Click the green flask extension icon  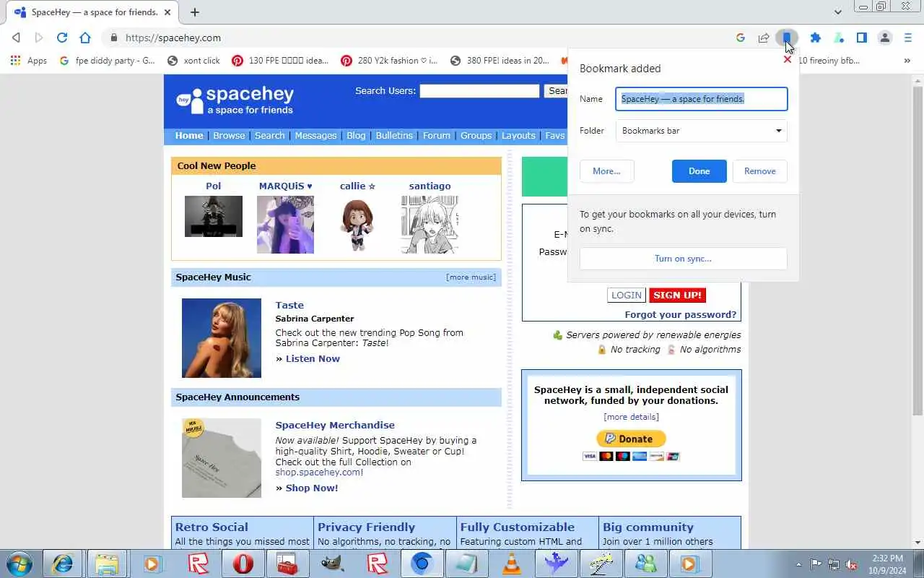(x=839, y=38)
